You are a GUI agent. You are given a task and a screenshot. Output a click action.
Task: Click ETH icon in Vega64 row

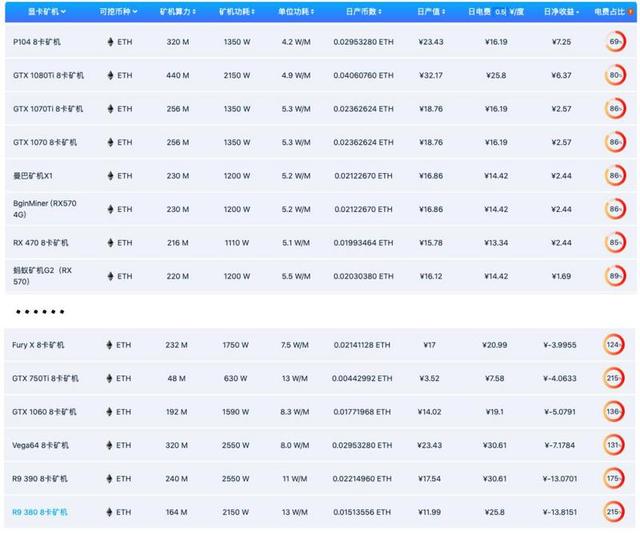tap(109, 445)
